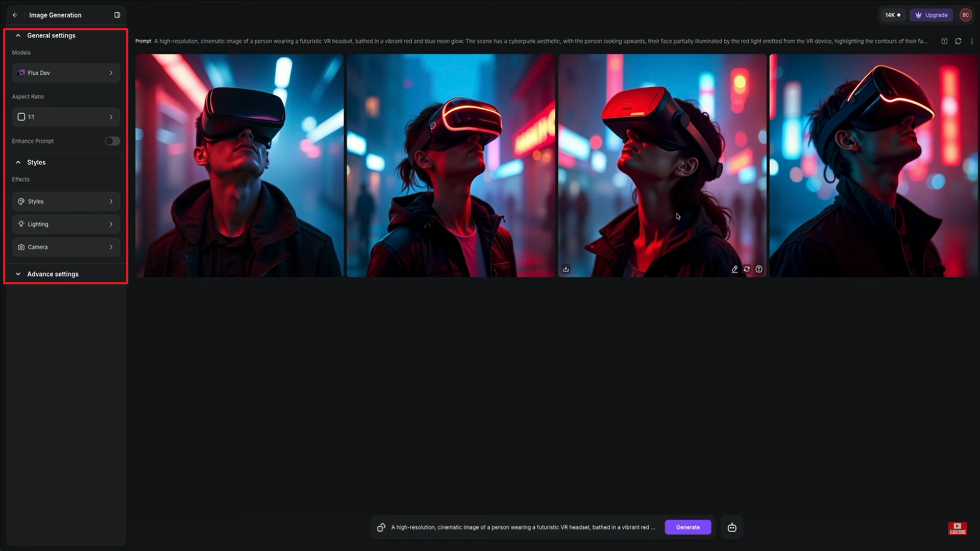This screenshot has height=551, width=980.
Task: Click the Upgrade button
Action: click(x=931, y=15)
